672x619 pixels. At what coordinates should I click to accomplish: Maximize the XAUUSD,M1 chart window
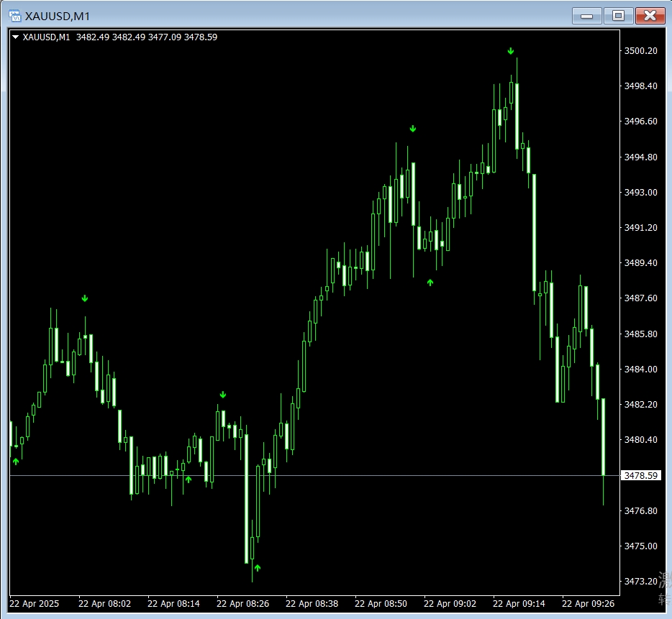pos(618,15)
